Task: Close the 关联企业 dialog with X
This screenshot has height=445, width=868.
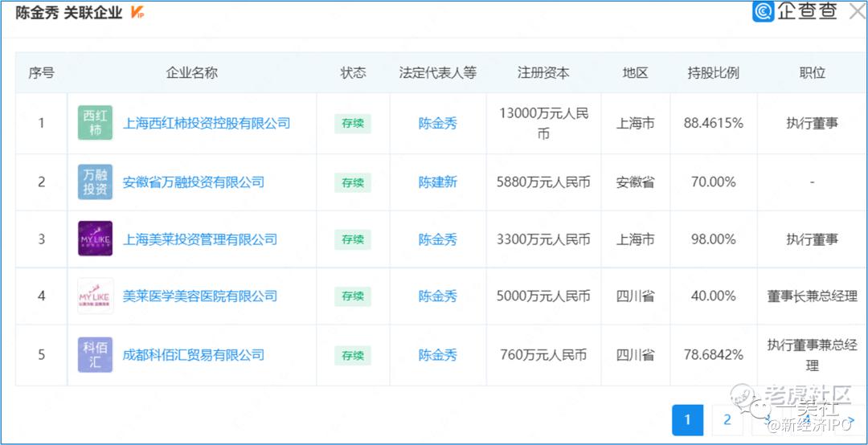Action: (x=857, y=12)
